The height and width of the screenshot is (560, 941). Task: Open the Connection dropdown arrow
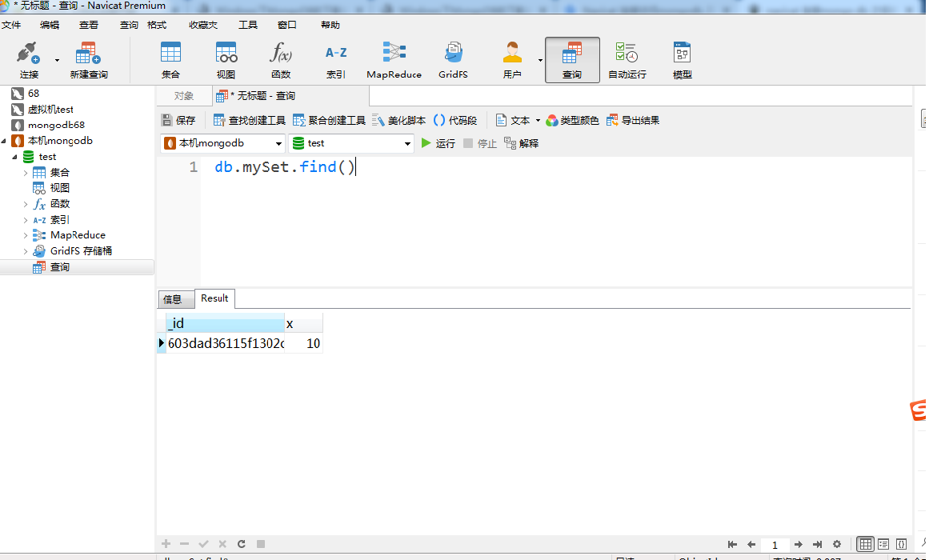[x=57, y=60]
